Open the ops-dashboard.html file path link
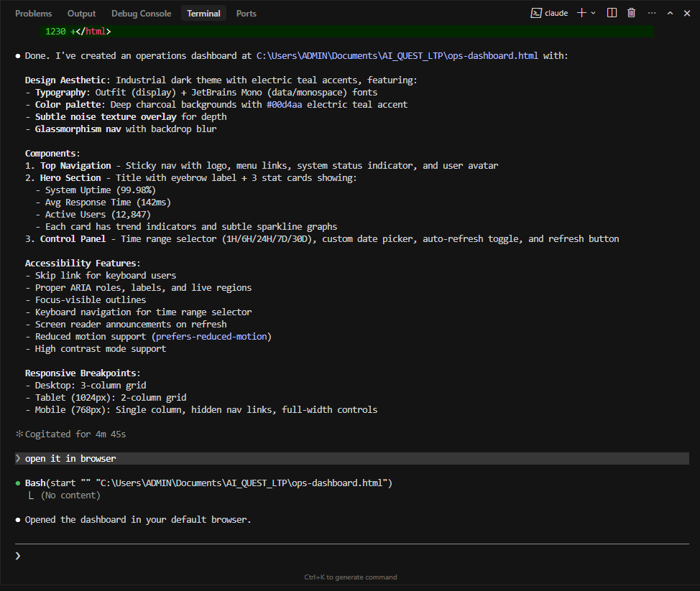This screenshot has width=700, height=591. 397,56
